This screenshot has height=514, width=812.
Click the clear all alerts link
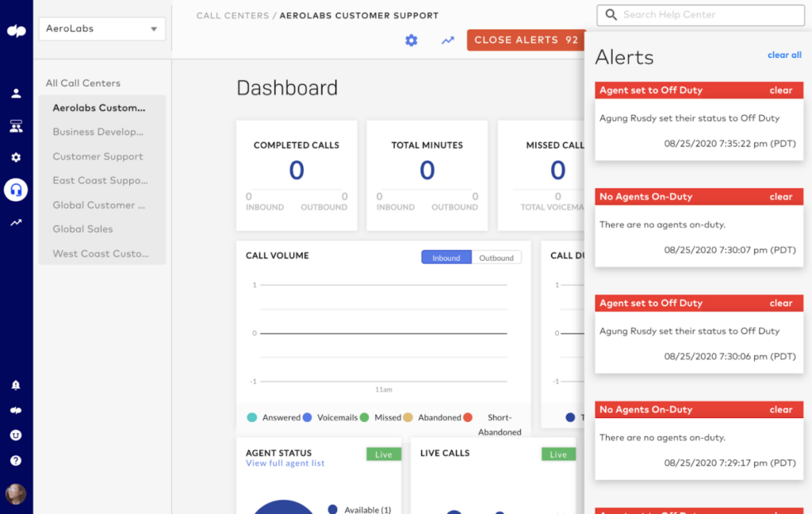(784, 55)
